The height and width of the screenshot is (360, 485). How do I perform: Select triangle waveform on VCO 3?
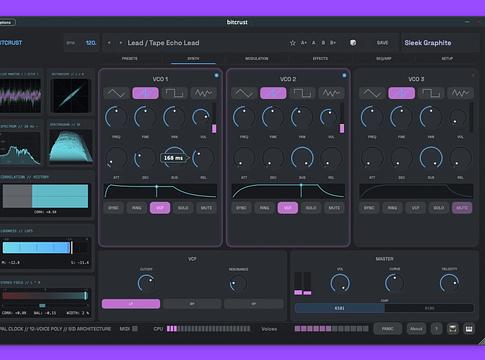click(372, 93)
